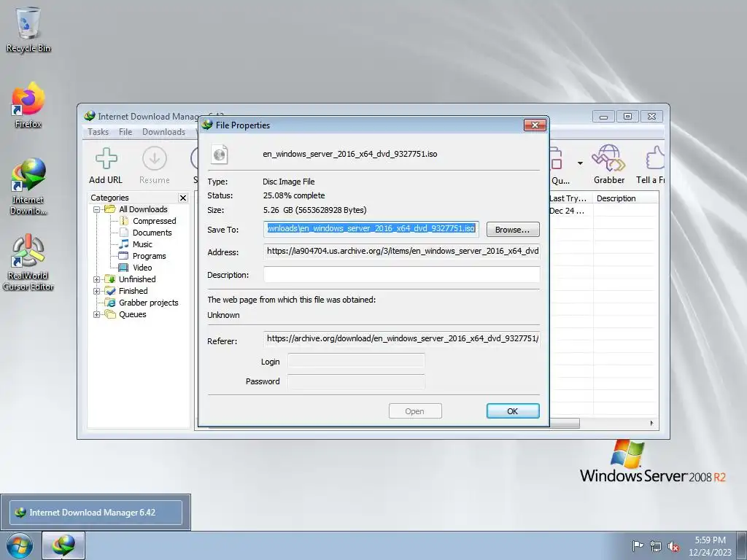Open the Tasks menu

click(98, 132)
